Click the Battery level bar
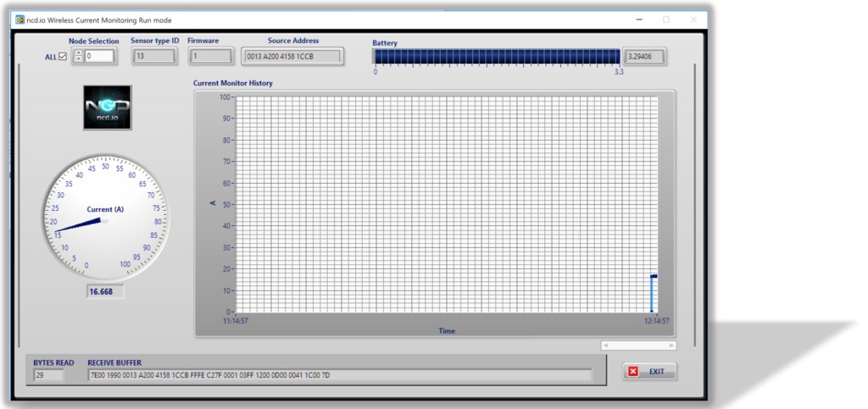 coord(497,57)
